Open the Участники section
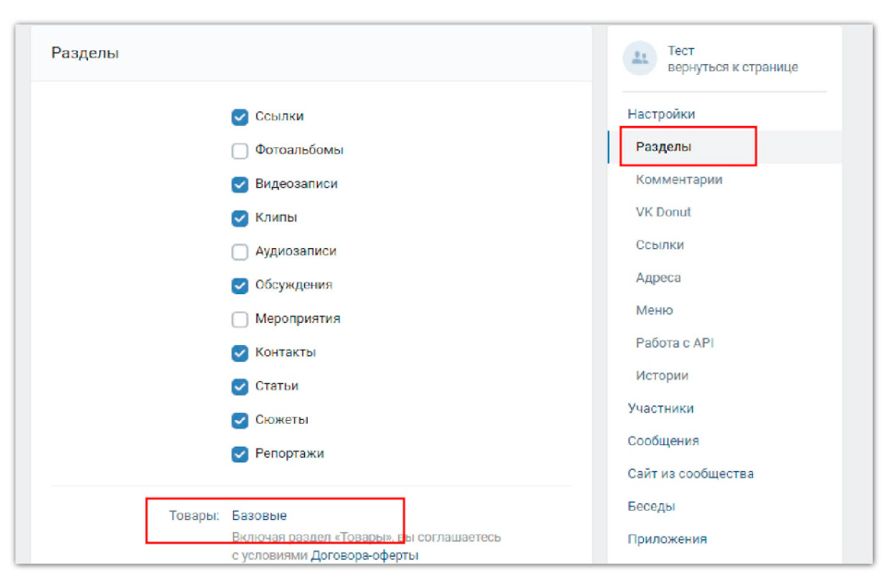This screenshot has width=889, height=588. [661, 409]
